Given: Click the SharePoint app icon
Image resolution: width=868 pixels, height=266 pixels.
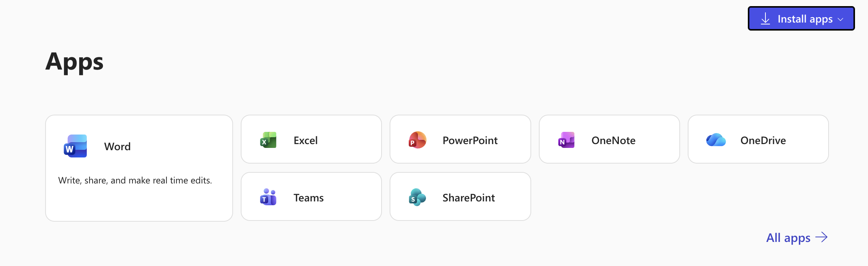Looking at the screenshot, I should (x=417, y=198).
